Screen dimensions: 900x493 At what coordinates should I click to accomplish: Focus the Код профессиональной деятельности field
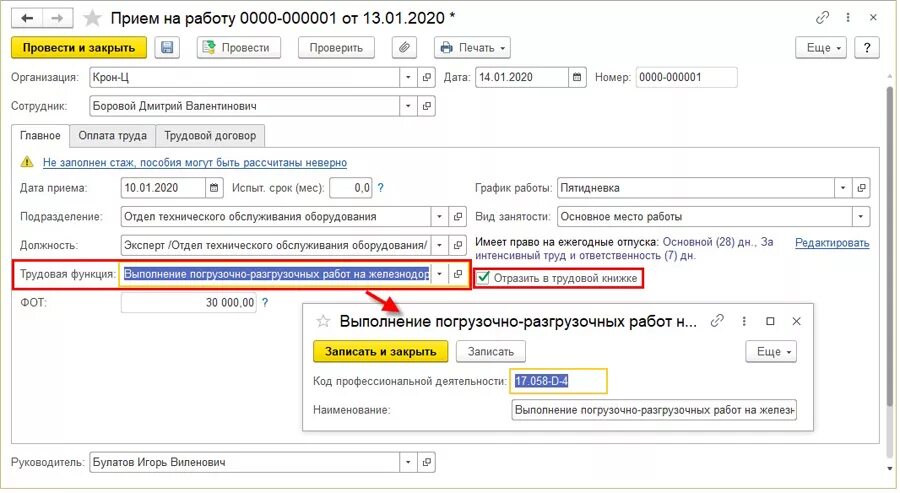click(x=558, y=381)
